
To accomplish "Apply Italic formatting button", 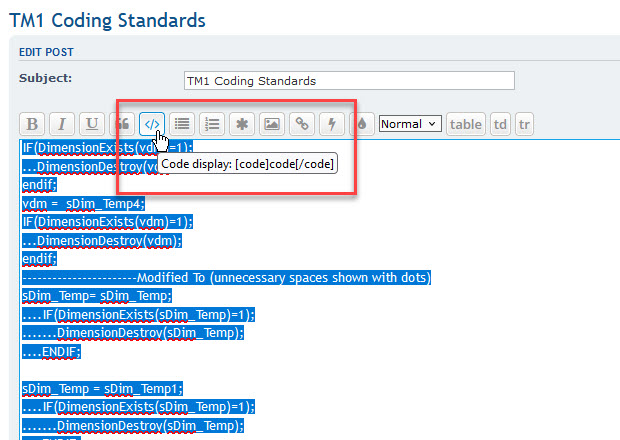I will pos(62,124).
